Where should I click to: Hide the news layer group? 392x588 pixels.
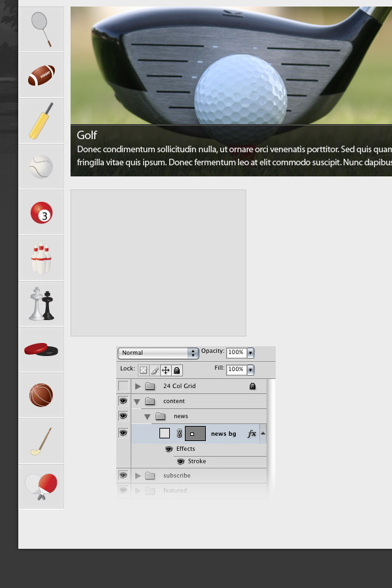[x=123, y=416]
